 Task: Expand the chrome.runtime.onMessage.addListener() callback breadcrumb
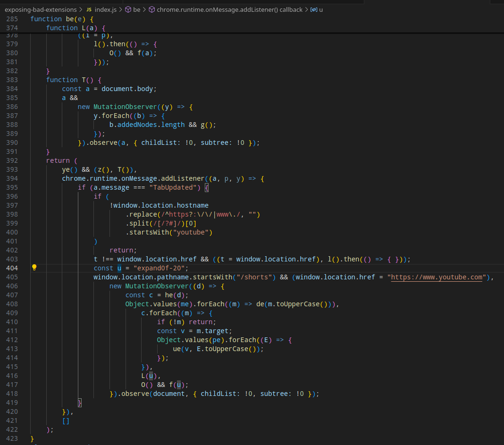coord(230,9)
